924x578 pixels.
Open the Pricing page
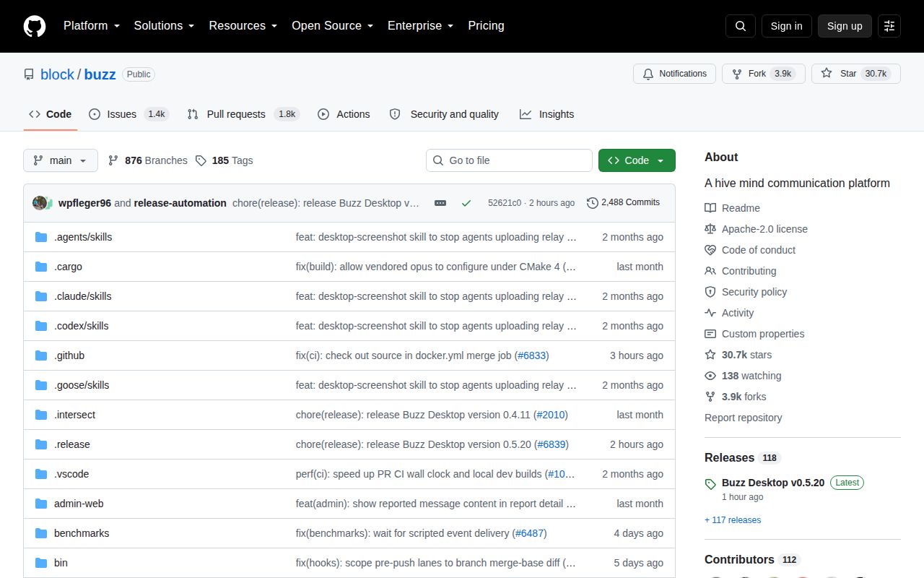click(486, 26)
